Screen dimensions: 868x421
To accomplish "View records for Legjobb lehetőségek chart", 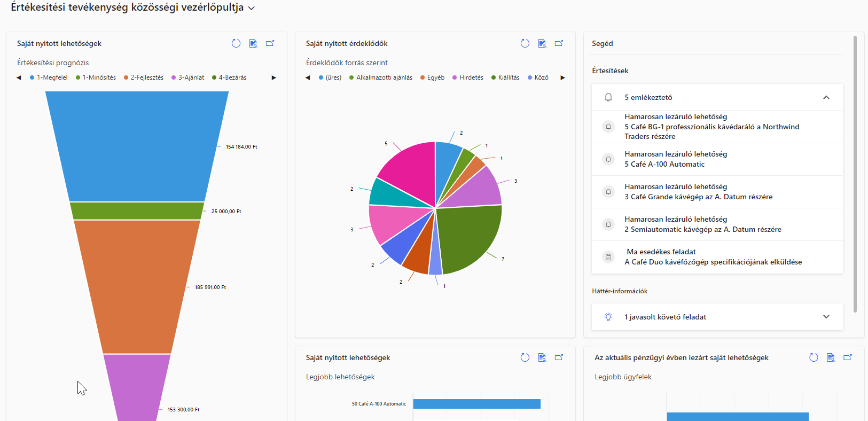I will (x=542, y=357).
